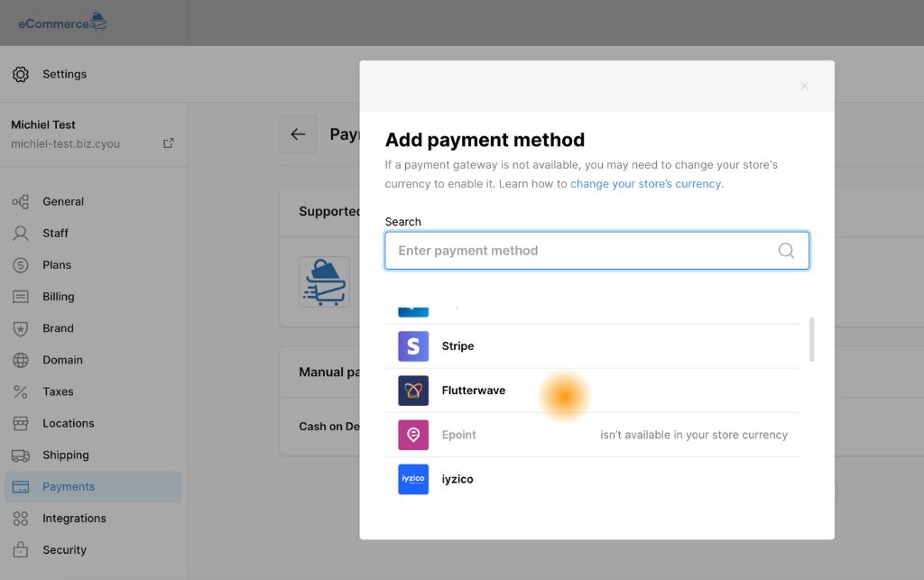Click the payment list scrollbar
The image size is (924, 580).
point(812,339)
